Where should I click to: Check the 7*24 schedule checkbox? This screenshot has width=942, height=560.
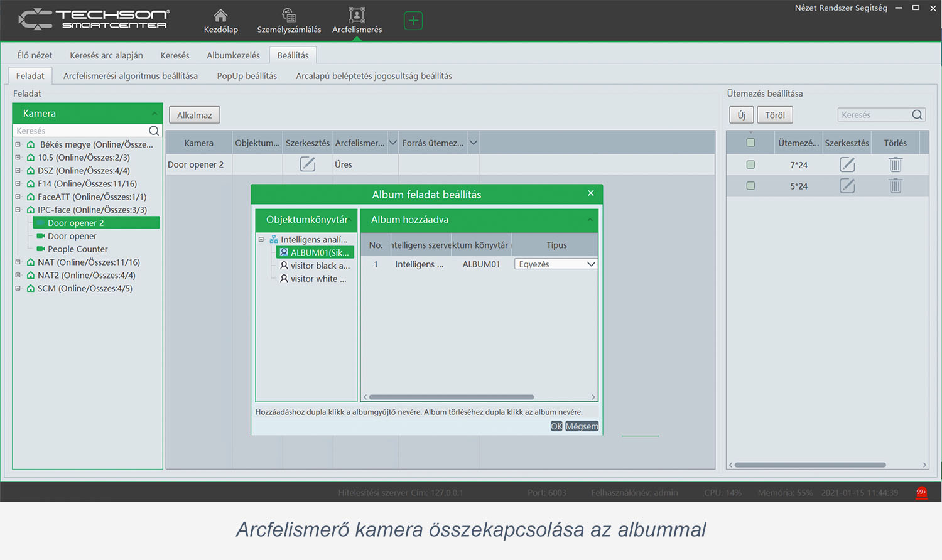[750, 164]
